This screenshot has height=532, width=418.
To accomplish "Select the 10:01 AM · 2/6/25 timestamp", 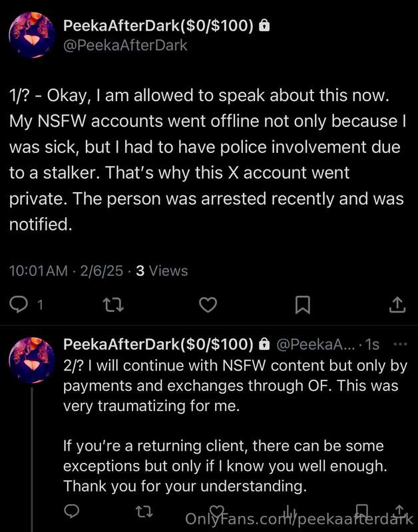I will click(x=66, y=271).
